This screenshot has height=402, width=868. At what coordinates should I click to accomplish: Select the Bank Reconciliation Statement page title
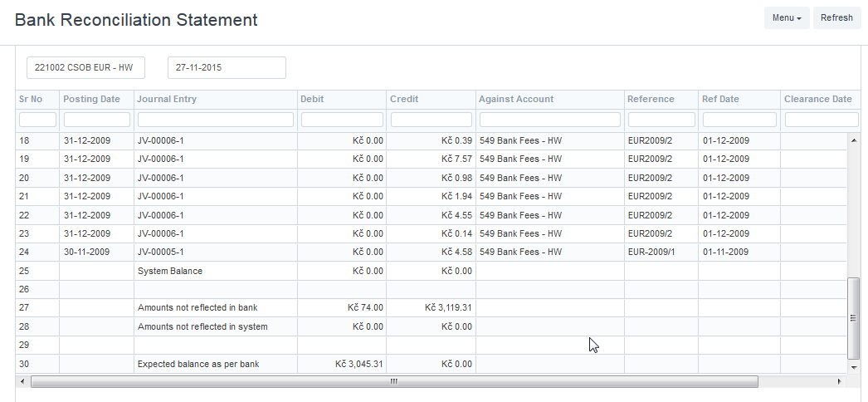click(136, 20)
